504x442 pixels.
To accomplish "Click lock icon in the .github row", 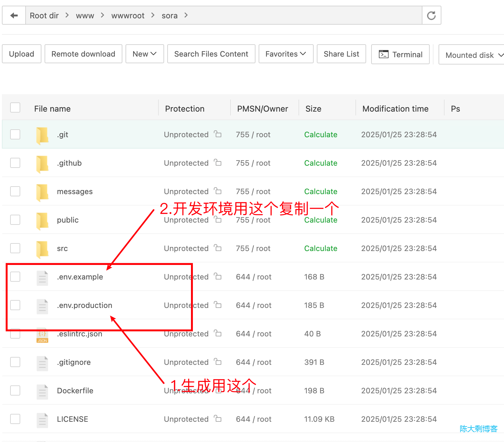I will pyautogui.click(x=218, y=162).
